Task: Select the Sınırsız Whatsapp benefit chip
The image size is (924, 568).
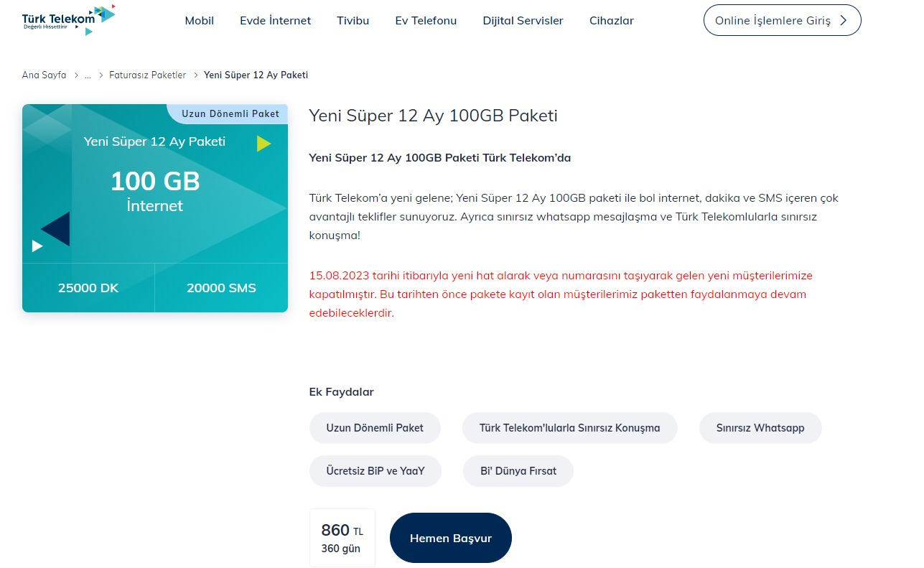Action: 760,428
